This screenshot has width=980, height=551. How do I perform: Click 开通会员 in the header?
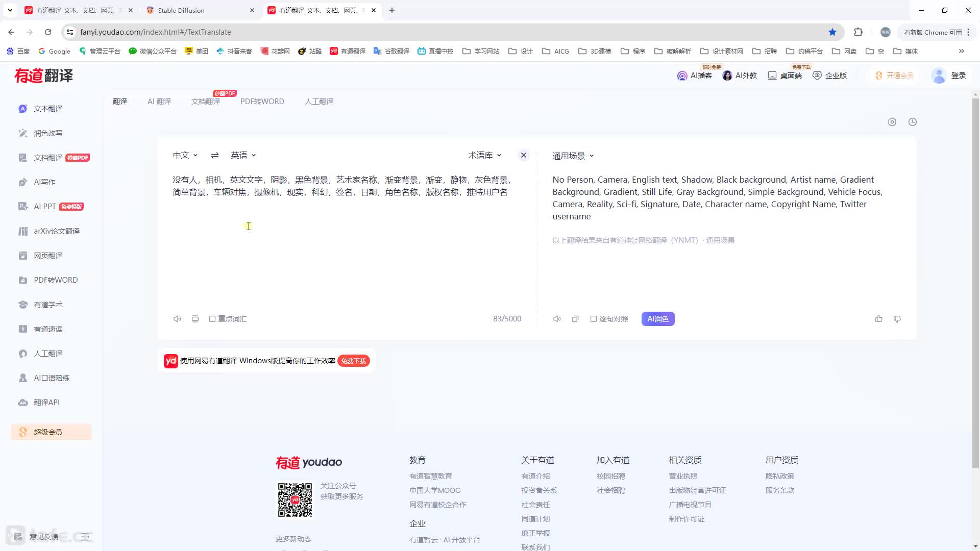point(894,76)
